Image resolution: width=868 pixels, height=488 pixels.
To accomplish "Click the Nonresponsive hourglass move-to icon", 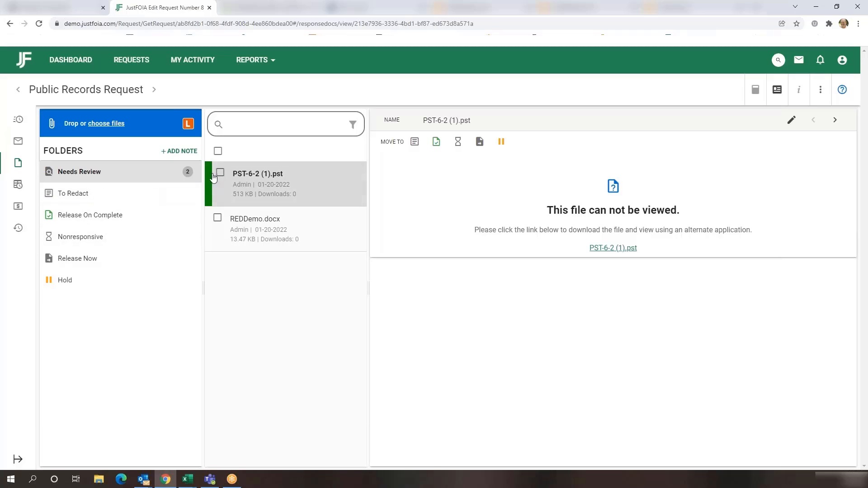I will tap(458, 142).
